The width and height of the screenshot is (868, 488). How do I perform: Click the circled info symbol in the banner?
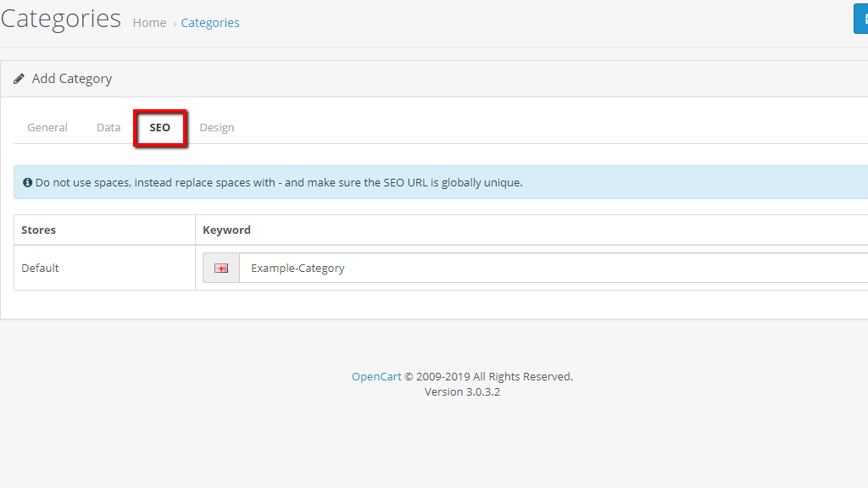pos(26,182)
